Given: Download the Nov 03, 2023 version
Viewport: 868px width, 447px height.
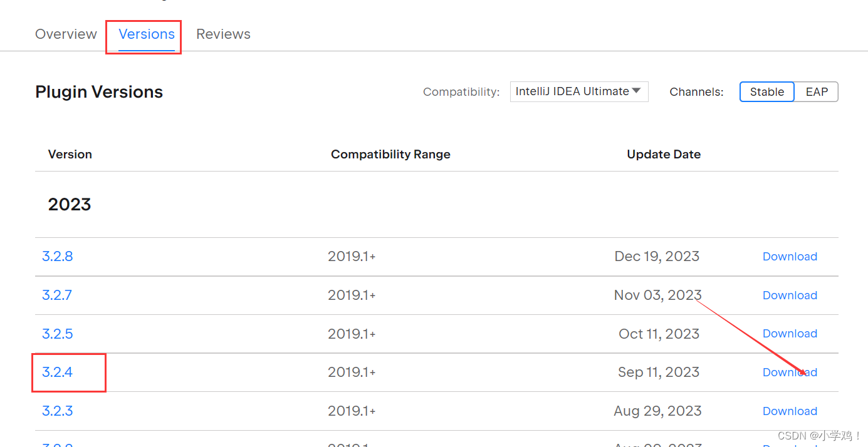Looking at the screenshot, I should [x=790, y=295].
